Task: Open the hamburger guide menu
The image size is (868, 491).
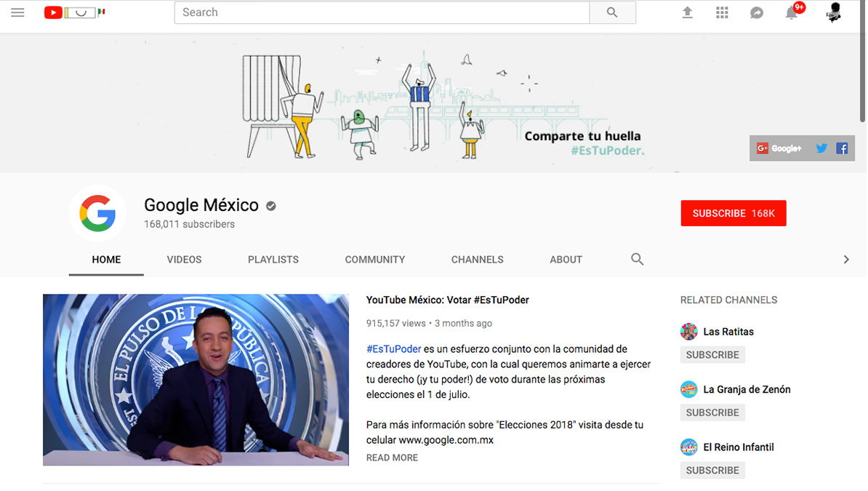Action: [17, 12]
